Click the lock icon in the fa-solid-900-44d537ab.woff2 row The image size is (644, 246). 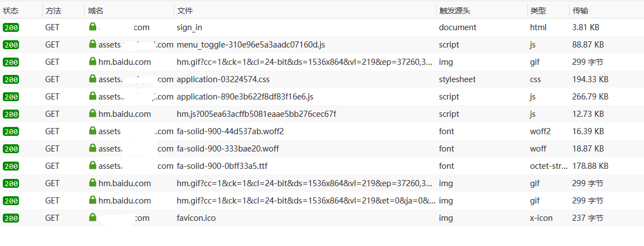click(92, 130)
